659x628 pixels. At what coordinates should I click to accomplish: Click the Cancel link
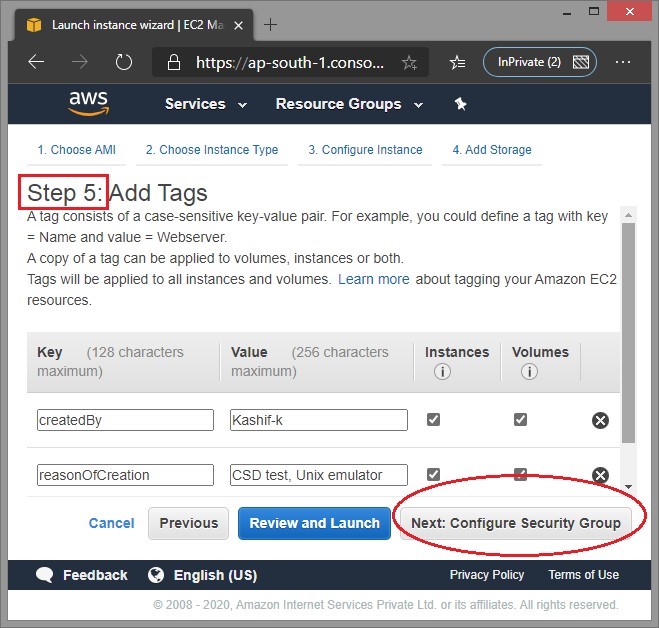pyautogui.click(x=111, y=523)
